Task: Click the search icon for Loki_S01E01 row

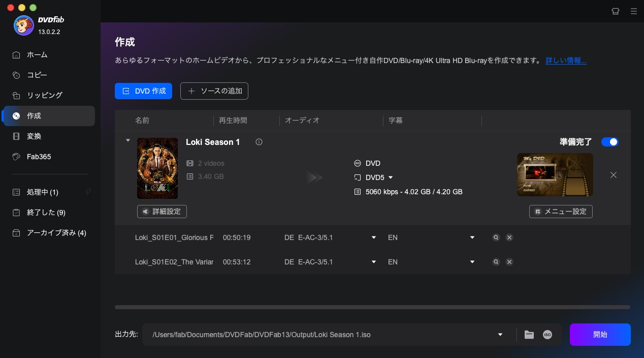Action: (x=496, y=237)
